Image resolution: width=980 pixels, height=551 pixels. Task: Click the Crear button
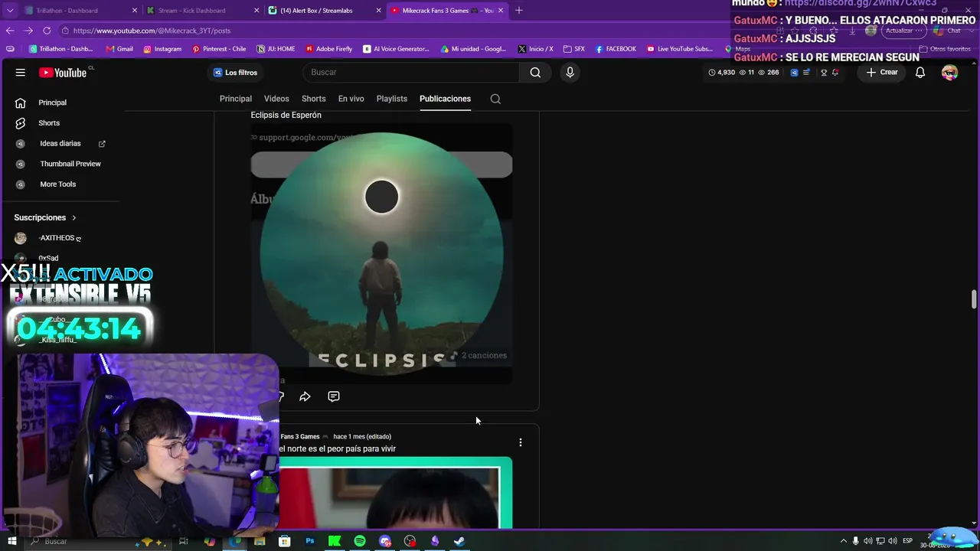point(882,73)
